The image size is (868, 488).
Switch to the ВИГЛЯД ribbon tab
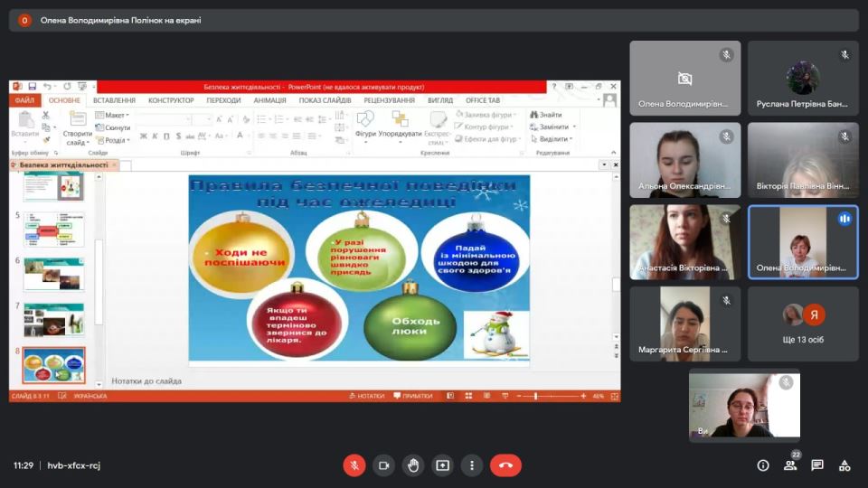tap(440, 100)
